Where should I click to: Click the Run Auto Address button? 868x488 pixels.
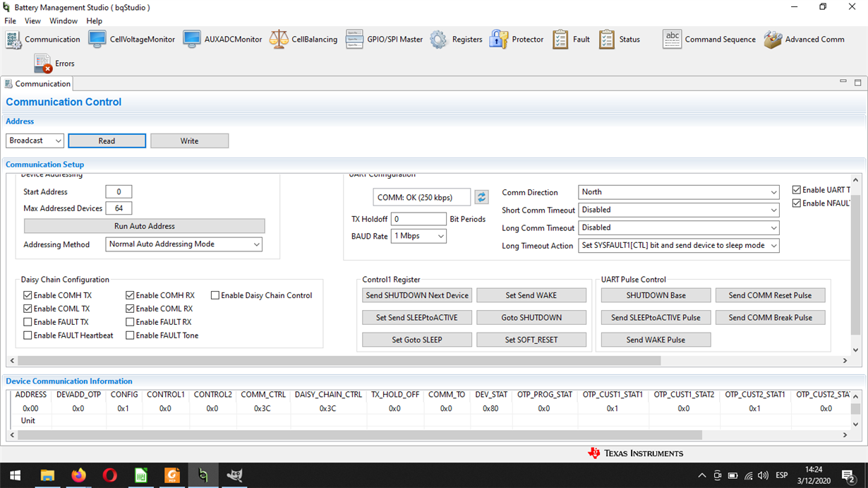[145, 226]
